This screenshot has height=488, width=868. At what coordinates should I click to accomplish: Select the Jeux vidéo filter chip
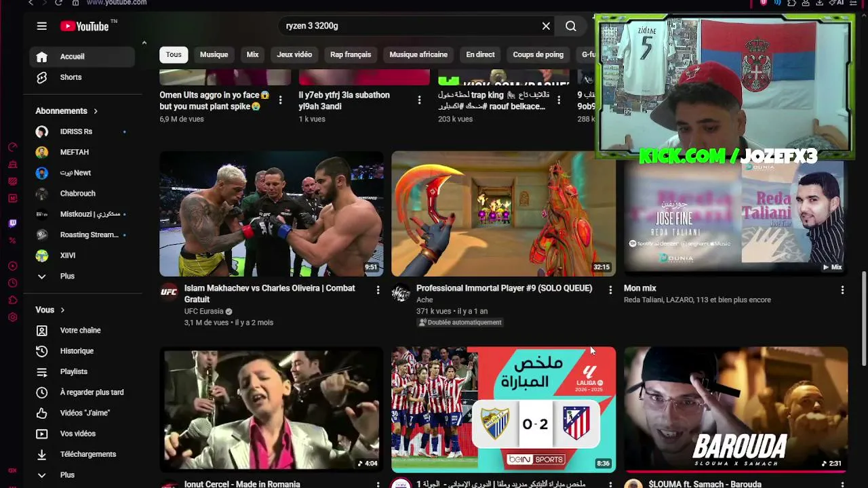(294, 55)
